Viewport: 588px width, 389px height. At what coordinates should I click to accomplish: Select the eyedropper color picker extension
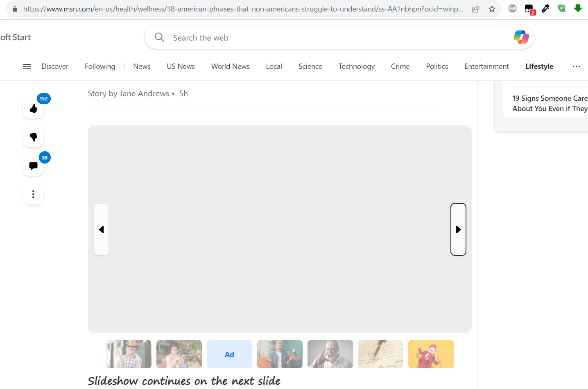tap(545, 9)
